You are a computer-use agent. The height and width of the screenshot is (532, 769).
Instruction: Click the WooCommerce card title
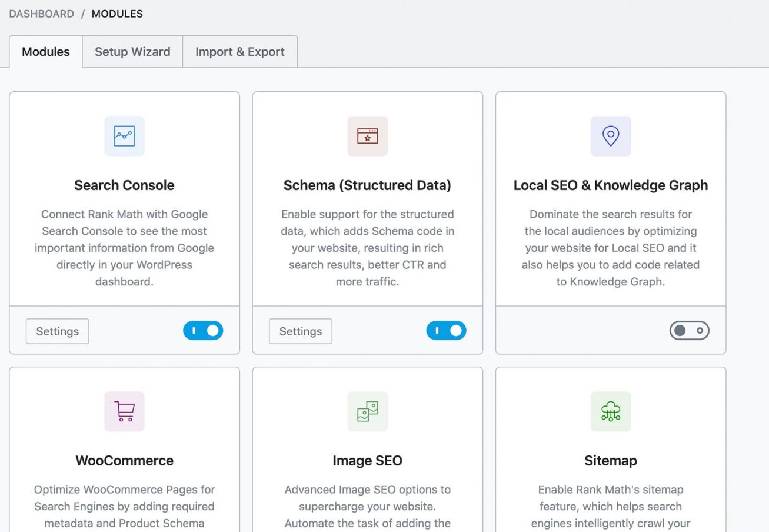(x=124, y=461)
